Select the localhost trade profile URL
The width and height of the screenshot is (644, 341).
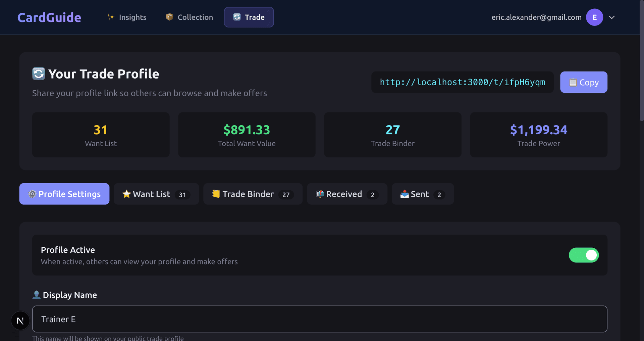(x=463, y=82)
